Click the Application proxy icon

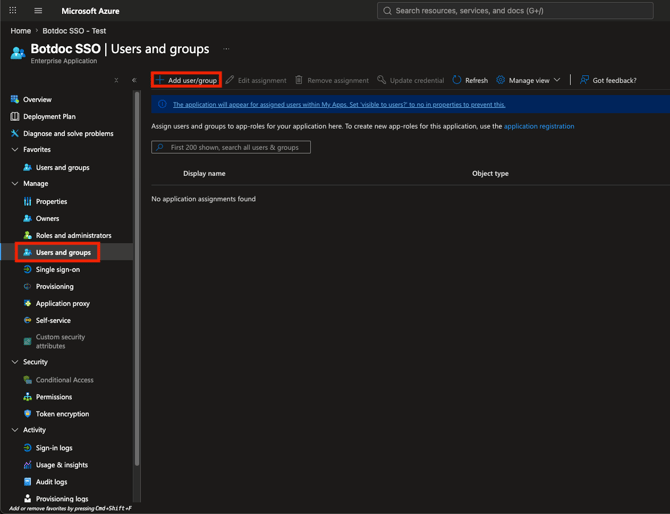point(27,303)
